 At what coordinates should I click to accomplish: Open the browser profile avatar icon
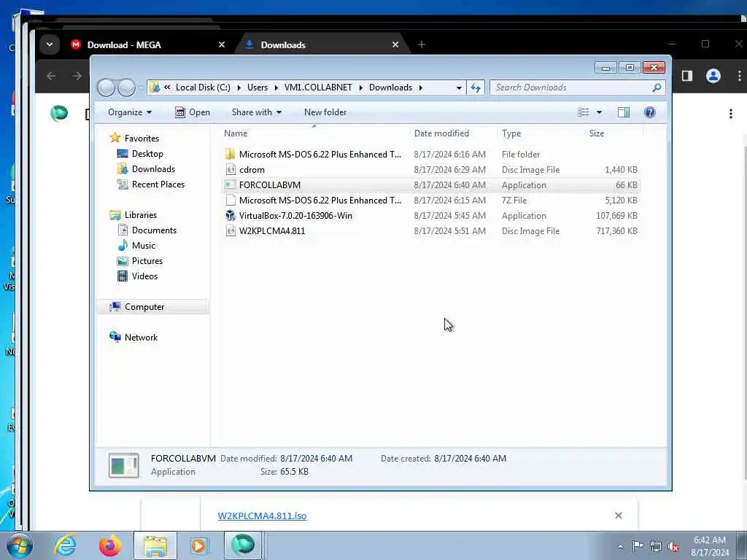713,76
